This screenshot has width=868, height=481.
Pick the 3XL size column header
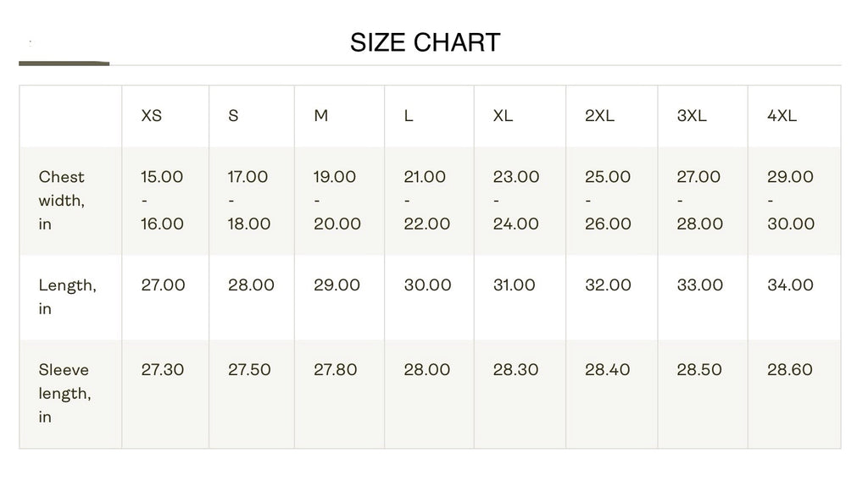692,116
